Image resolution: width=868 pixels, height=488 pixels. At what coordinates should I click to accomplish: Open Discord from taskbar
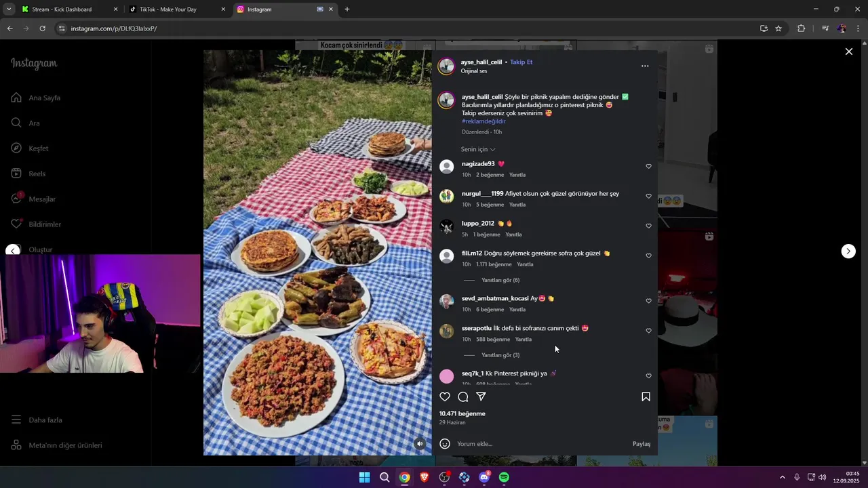(x=484, y=477)
